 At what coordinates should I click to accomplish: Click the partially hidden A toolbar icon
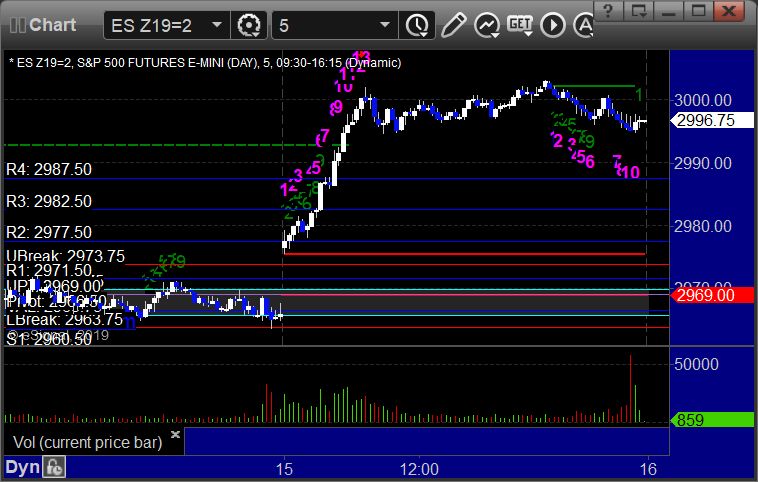click(583, 25)
